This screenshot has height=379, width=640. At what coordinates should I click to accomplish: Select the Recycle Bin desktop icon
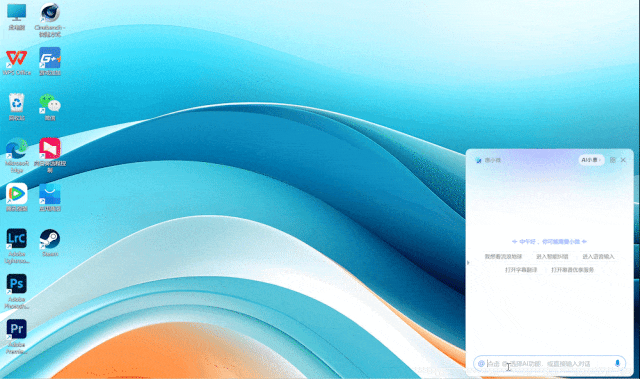[17, 103]
